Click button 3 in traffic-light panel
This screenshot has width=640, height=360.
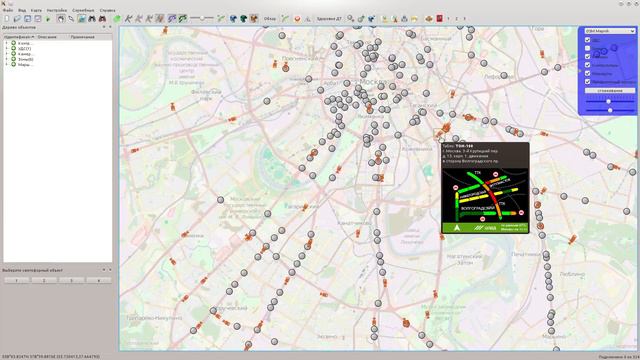(x=71, y=280)
